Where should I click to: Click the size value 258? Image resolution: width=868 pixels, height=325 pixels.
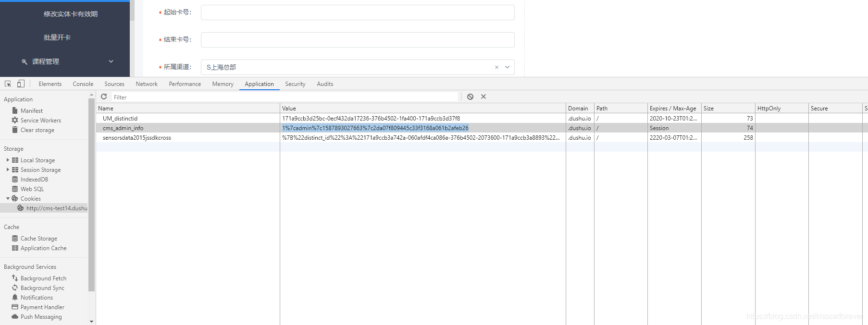tap(748, 137)
